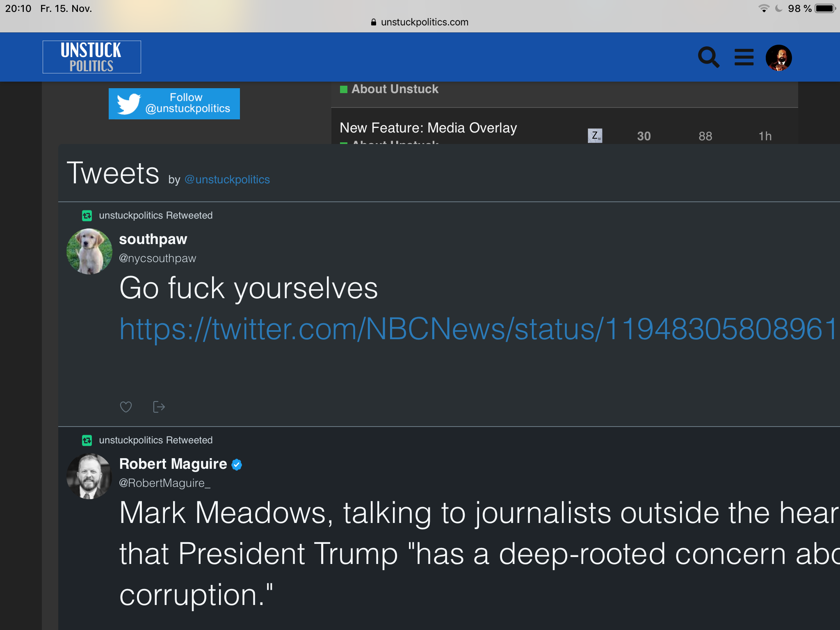The width and height of the screenshot is (840, 630).
Task: Click the Mark Meadows tweet text
Action: [x=479, y=554]
